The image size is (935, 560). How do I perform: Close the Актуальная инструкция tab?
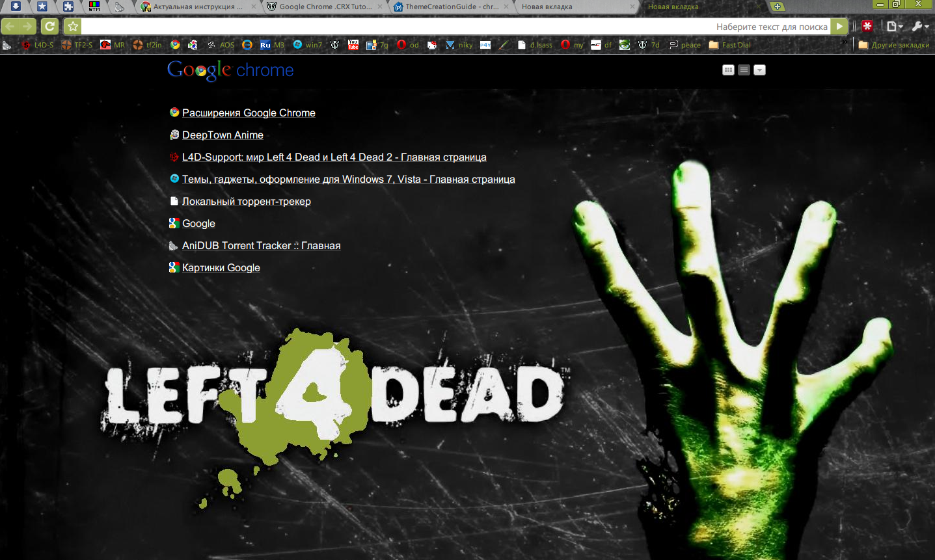pyautogui.click(x=254, y=7)
